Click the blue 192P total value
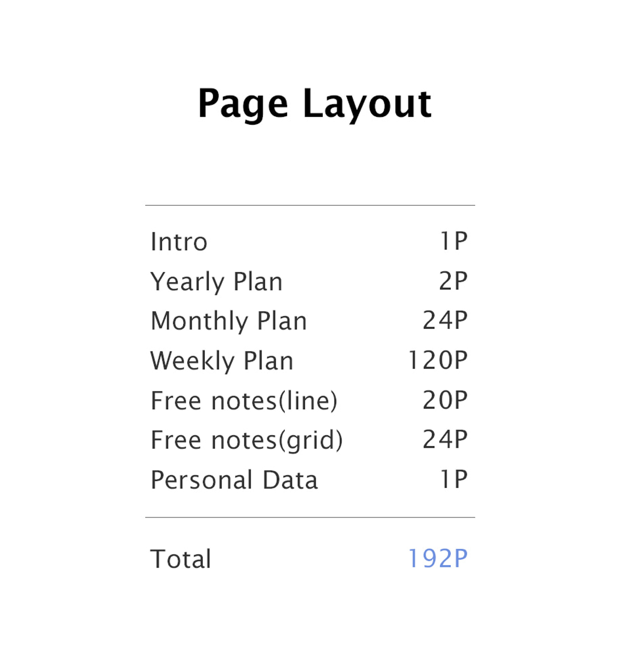The image size is (624, 672). tap(438, 559)
